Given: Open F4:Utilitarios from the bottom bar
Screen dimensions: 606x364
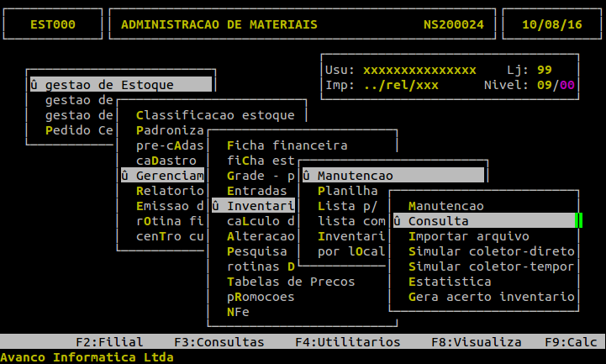Looking at the screenshot, I should click(x=347, y=342).
